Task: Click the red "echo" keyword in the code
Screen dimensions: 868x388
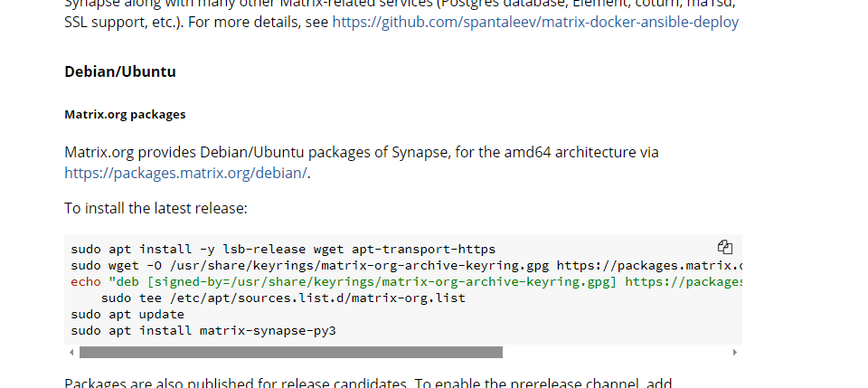Action: (86, 281)
